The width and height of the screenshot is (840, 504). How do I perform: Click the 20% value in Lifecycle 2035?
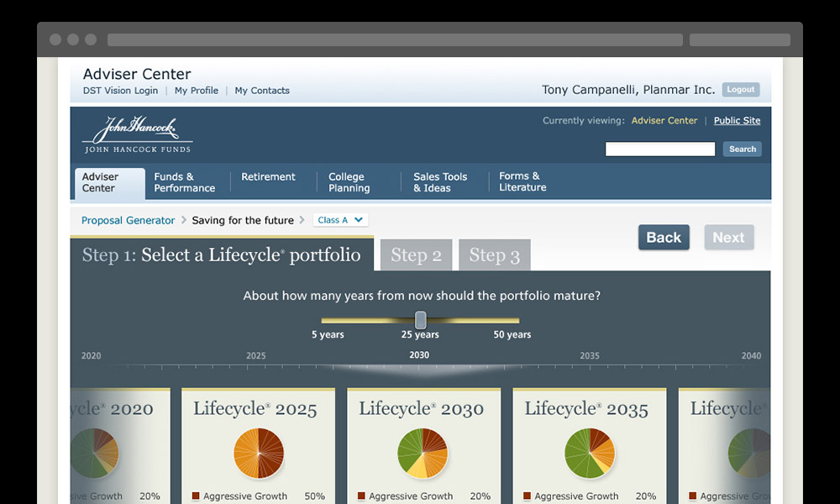(x=645, y=496)
